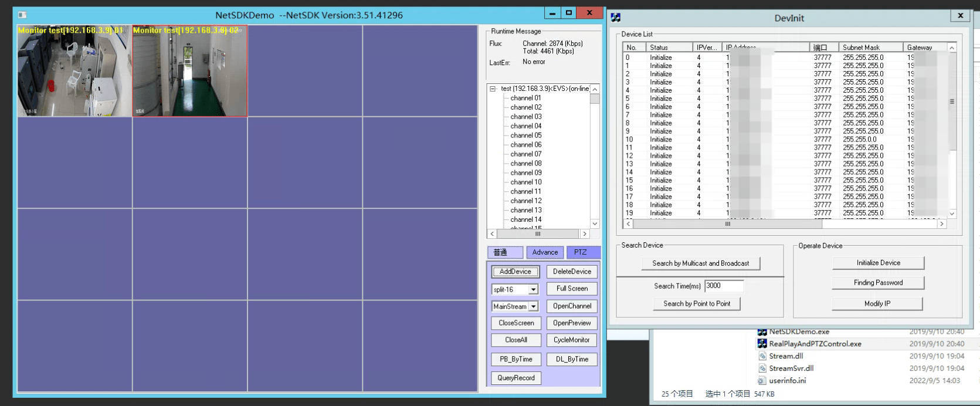Screen dimensions: 980x406
Task: Select the userinfo.ini file icon
Action: pyautogui.click(x=762, y=381)
